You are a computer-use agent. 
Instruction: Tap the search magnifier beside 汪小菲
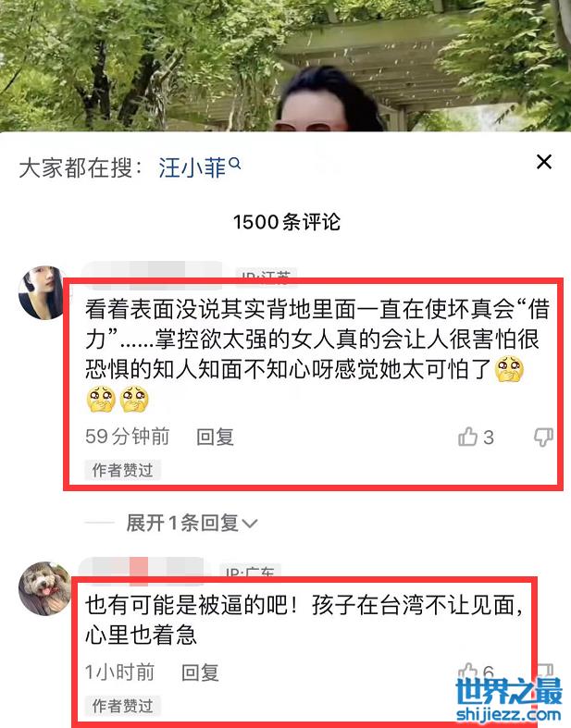[x=236, y=164]
